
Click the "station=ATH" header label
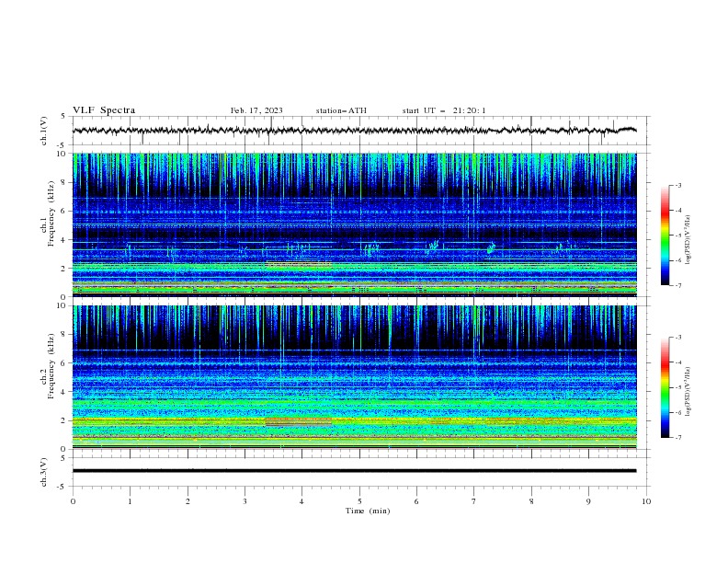tap(341, 110)
